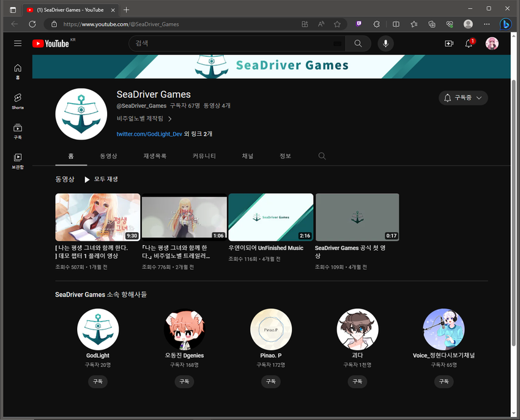This screenshot has width=520, height=420.
Task: Open the SeaDriver Games 공식 첫 영상 title
Action: (350, 252)
